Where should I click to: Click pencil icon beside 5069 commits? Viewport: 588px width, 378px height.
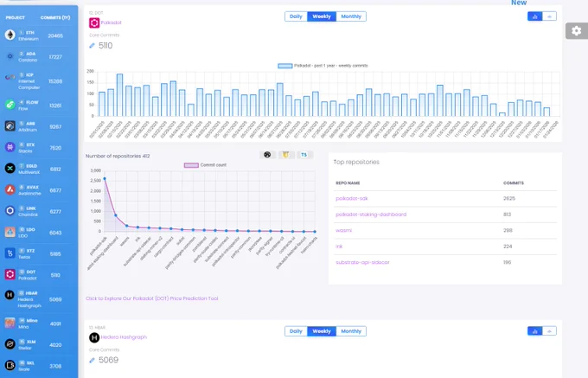coord(92,361)
